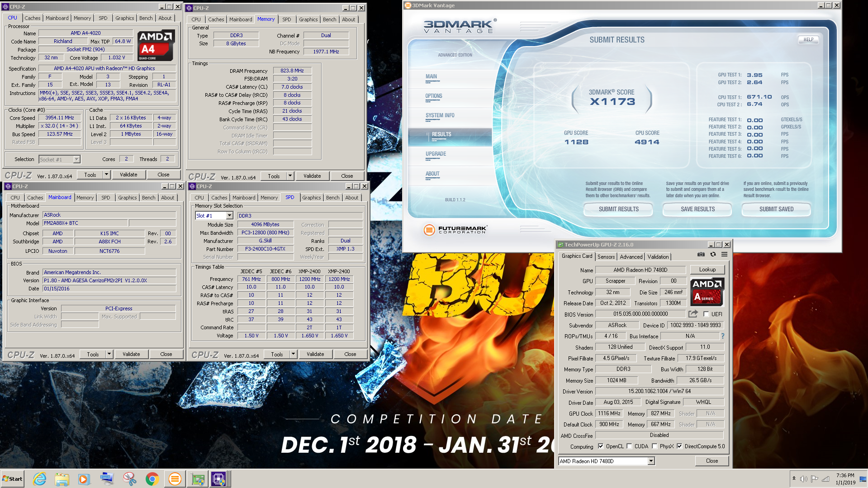This screenshot has width=868, height=488.
Task: Click the F3-2400C10-4GTX part number field
Action: [x=265, y=249]
